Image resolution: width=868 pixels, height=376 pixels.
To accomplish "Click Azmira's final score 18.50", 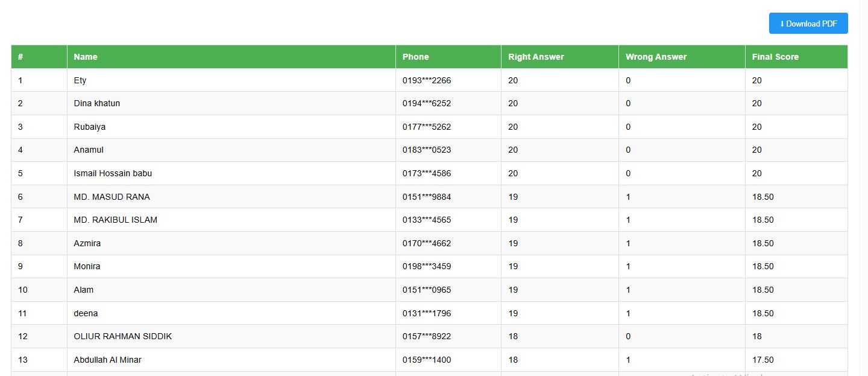I will (763, 243).
